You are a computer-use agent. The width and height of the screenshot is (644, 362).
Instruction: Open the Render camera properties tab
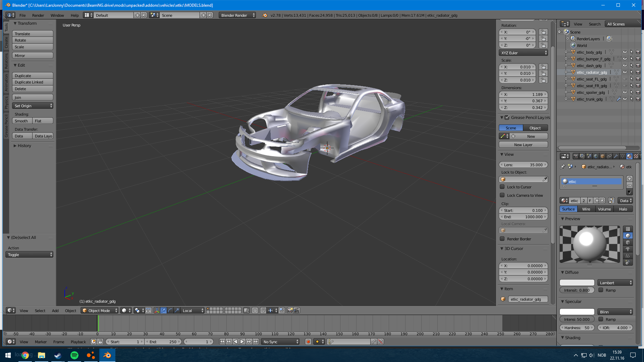pyautogui.click(x=576, y=156)
